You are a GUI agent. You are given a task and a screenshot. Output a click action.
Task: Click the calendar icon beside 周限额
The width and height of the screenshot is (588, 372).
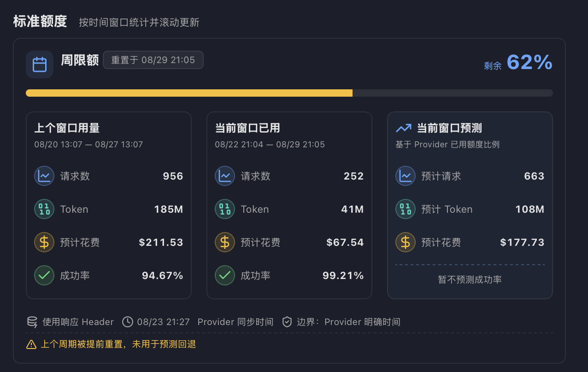point(40,64)
